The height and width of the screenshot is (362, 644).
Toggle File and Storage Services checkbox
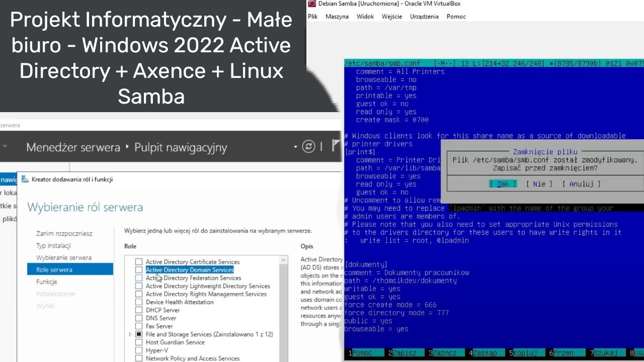(x=139, y=334)
